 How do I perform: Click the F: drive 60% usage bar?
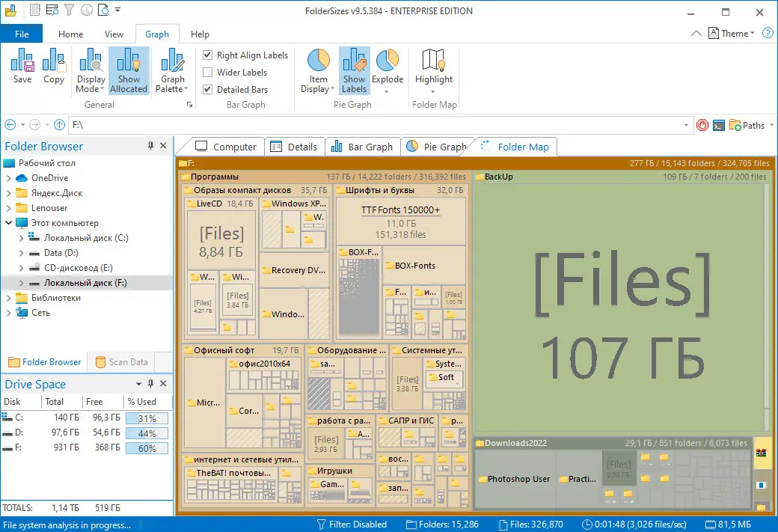[x=147, y=448]
